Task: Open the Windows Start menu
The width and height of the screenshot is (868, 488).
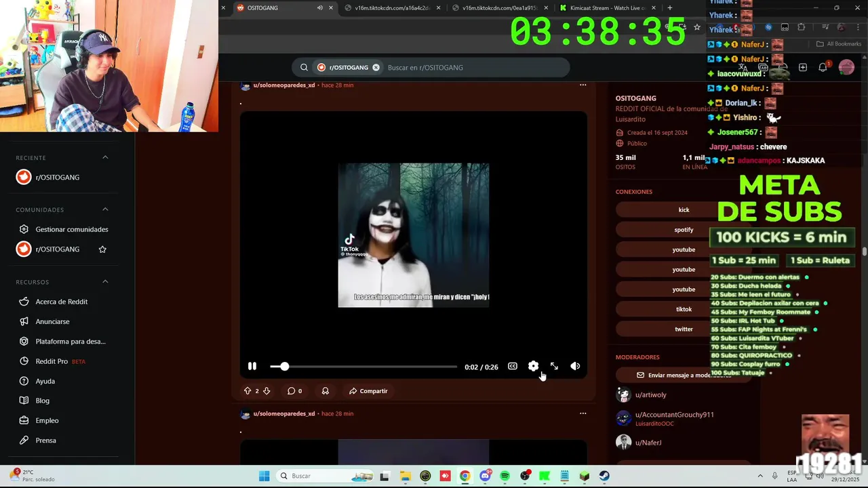Action: (x=264, y=476)
